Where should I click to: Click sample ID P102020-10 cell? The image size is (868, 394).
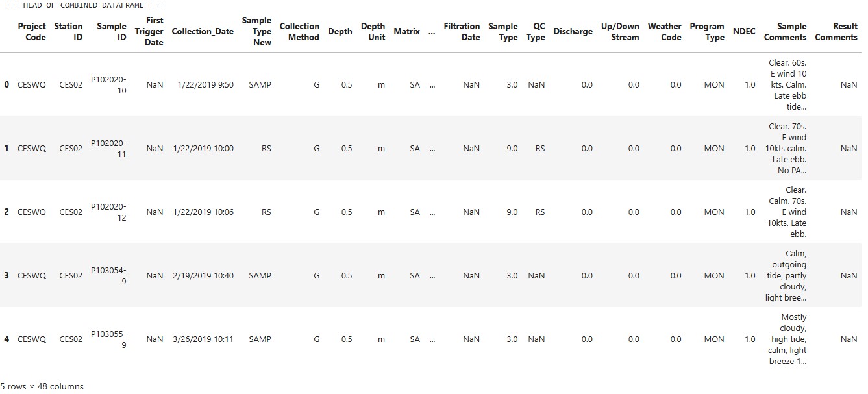[x=109, y=85]
